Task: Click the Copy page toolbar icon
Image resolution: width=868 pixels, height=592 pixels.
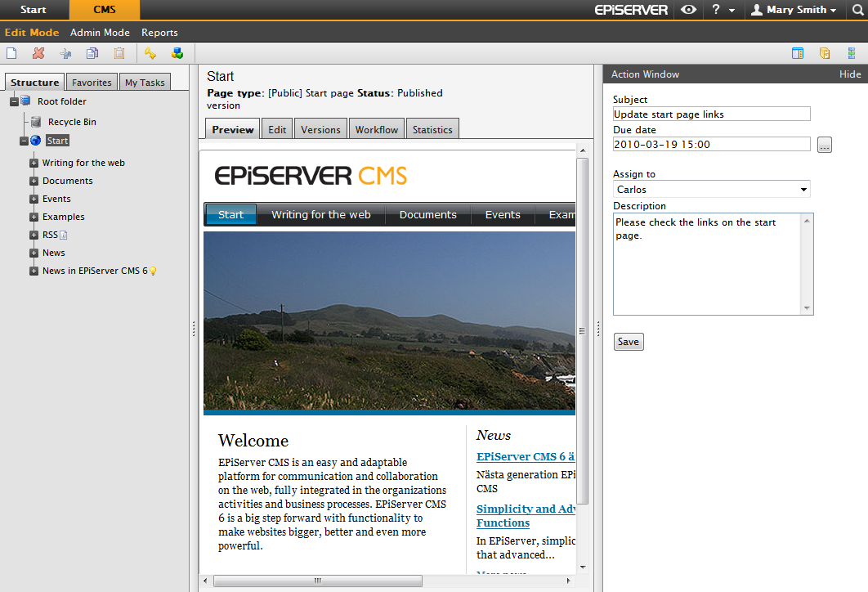Action: 92,53
